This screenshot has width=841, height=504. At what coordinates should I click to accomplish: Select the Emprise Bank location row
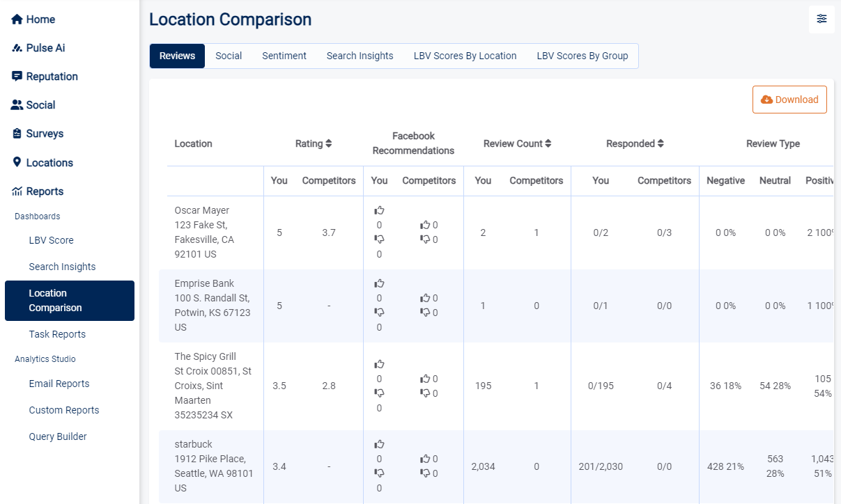point(212,306)
